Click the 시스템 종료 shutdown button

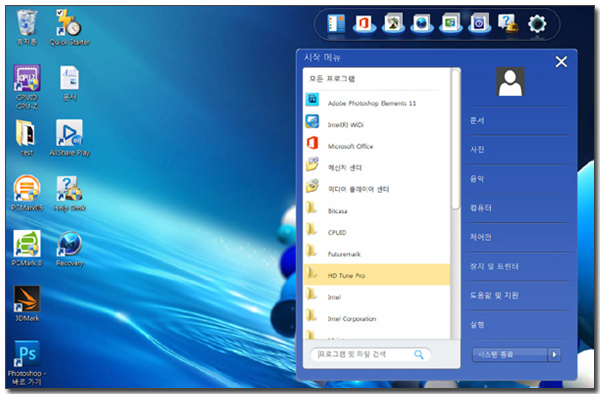click(510, 355)
